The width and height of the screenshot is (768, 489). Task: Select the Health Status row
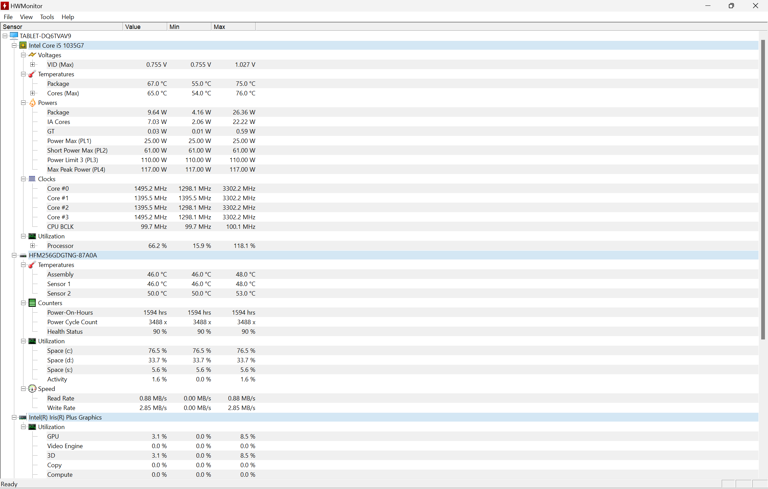click(379, 332)
